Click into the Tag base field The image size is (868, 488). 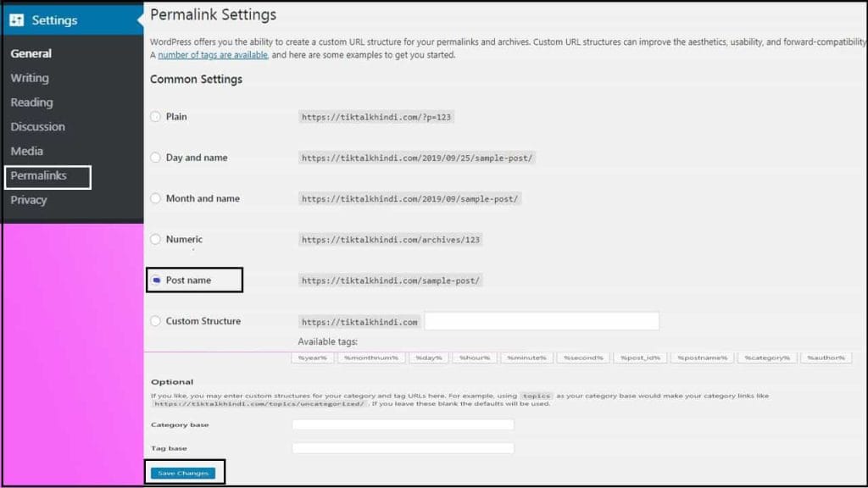coord(403,448)
